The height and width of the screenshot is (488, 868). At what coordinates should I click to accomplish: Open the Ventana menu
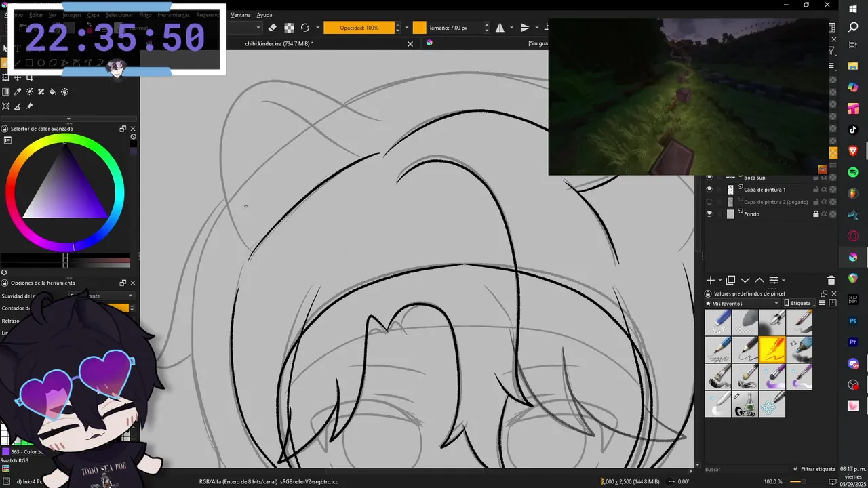240,15
